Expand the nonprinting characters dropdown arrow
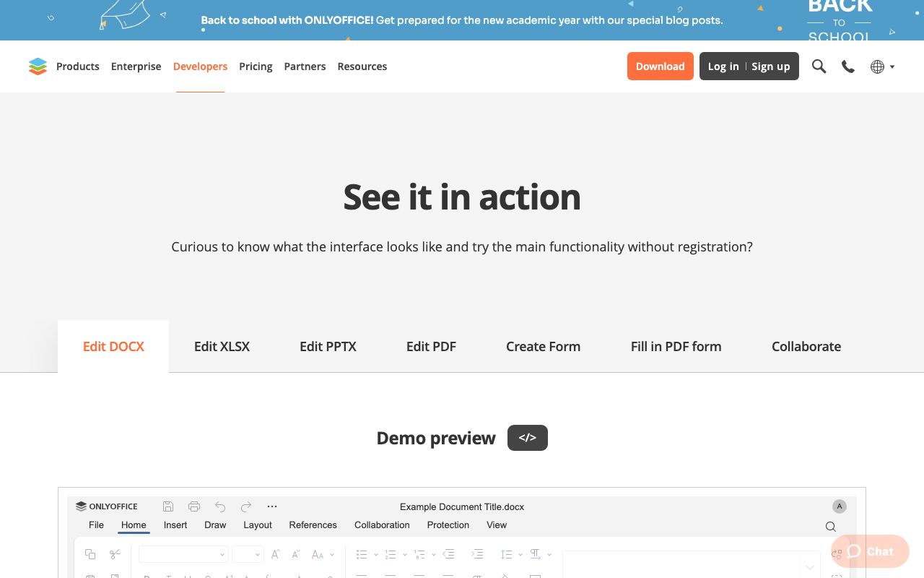 pyautogui.click(x=549, y=555)
